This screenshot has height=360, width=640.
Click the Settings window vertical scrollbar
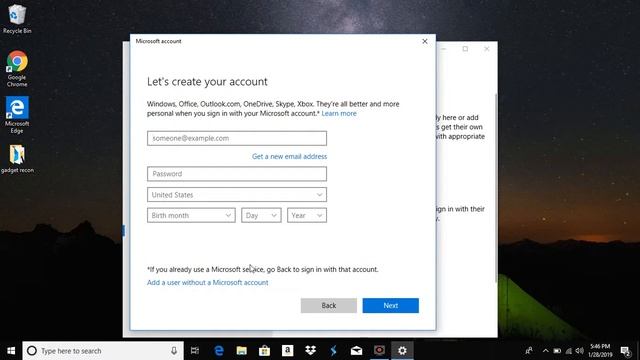tap(496, 188)
